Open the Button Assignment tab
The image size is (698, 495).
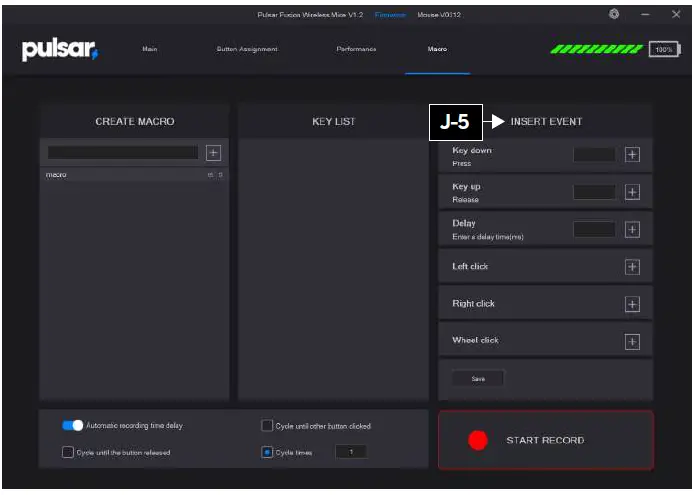click(247, 49)
